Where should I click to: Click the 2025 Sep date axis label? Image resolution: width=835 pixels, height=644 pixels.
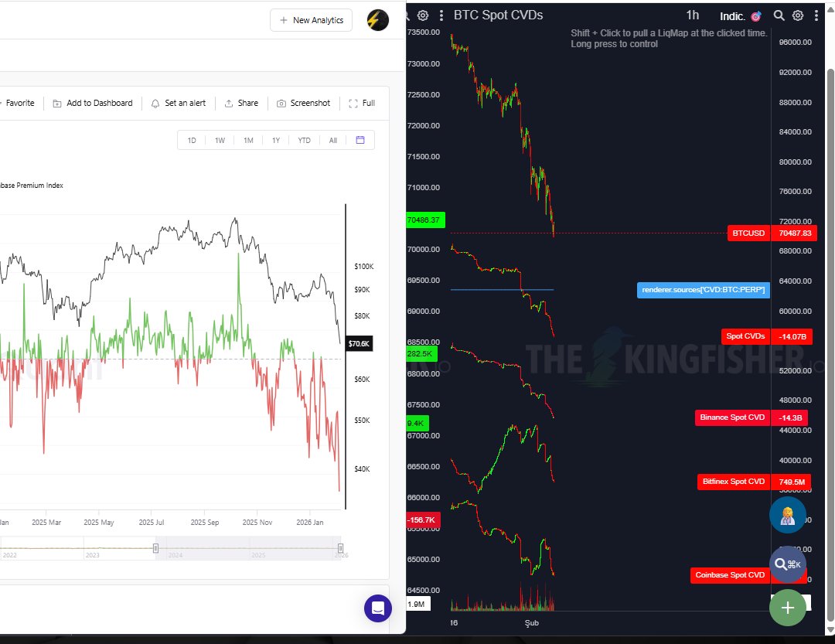click(204, 523)
